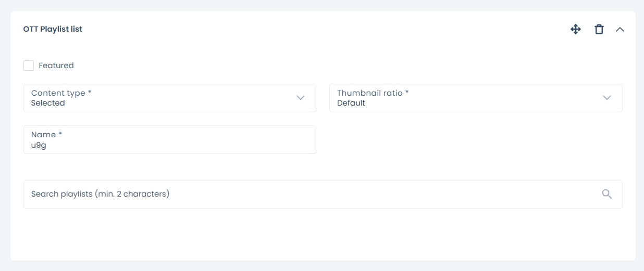The image size is (644, 271).
Task: Click the 'Name *' field label
Action: click(46, 135)
